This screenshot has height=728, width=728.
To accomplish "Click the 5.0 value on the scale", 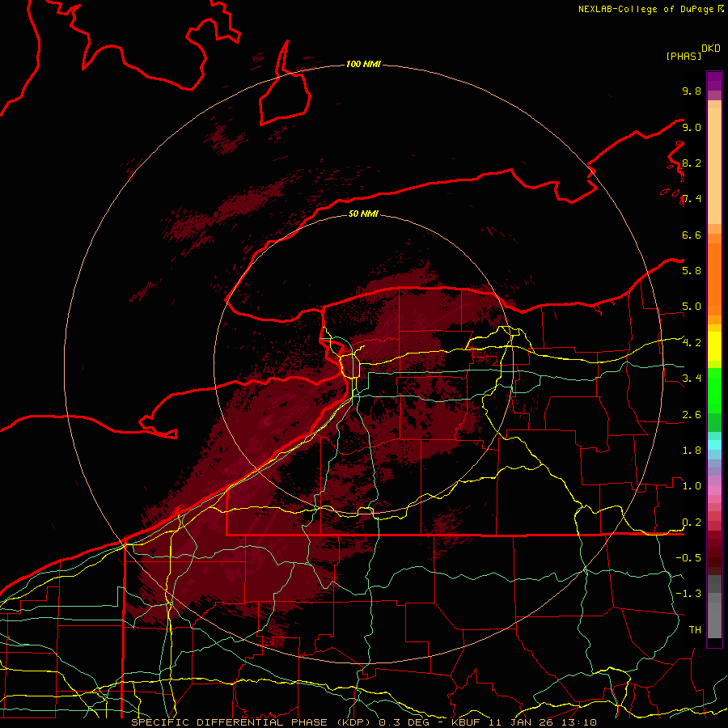I will [x=692, y=307].
